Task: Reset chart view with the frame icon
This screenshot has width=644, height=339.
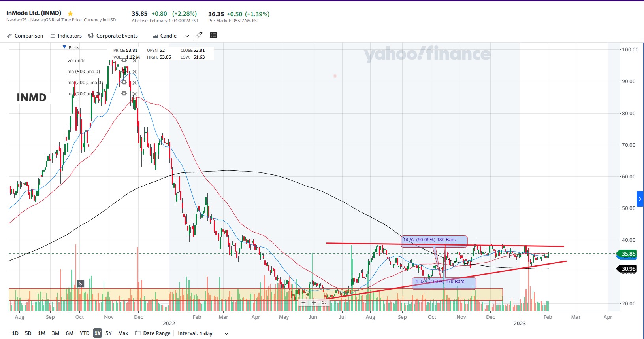Action: [x=324, y=303]
